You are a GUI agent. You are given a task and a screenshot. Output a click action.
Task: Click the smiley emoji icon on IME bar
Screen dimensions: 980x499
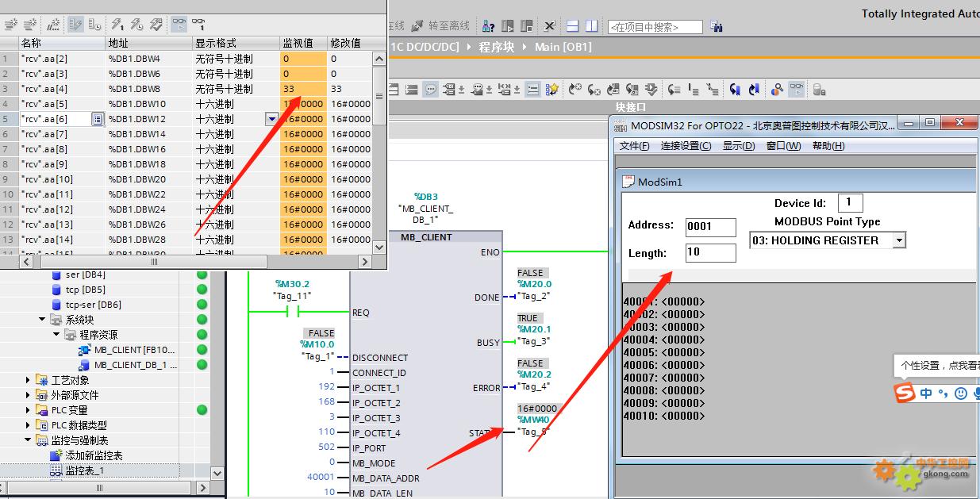(x=960, y=393)
